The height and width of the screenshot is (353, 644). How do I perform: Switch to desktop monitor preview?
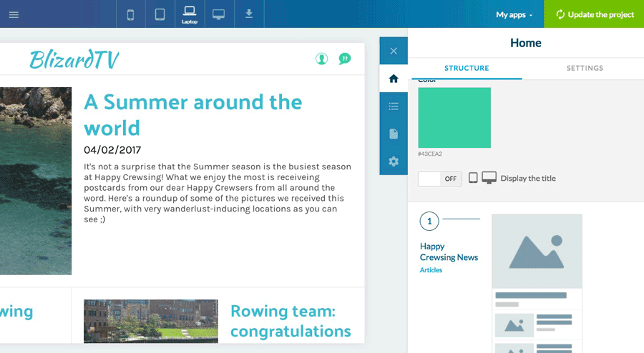219,14
